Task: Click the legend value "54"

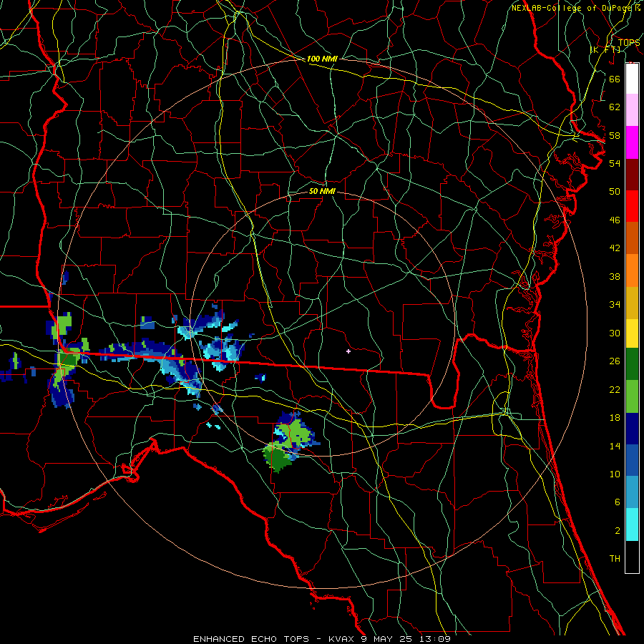Action: click(615, 163)
